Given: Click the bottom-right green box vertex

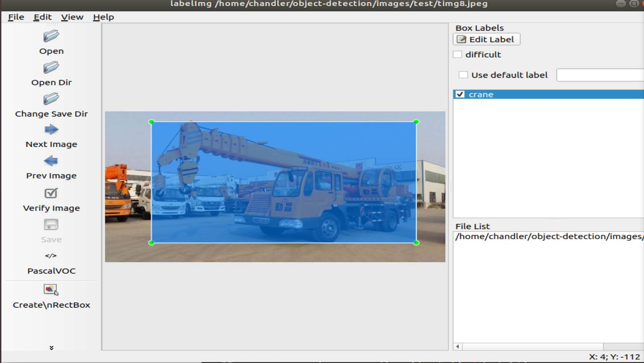Looking at the screenshot, I should [416, 243].
